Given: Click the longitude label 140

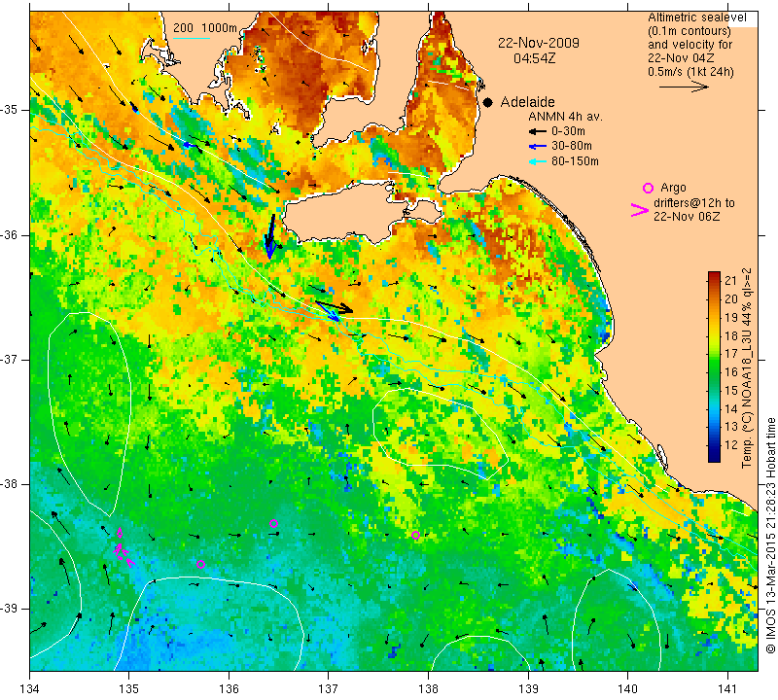Looking at the screenshot, I should pos(627,689).
